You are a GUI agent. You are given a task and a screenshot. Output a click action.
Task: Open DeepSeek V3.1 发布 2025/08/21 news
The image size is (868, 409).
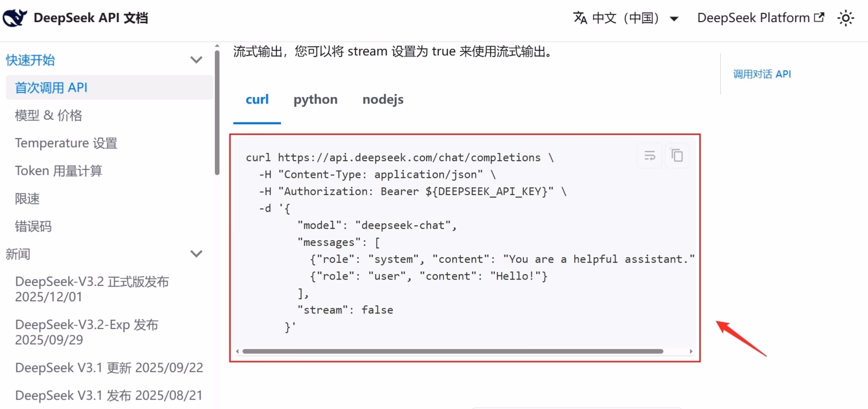[x=109, y=395]
